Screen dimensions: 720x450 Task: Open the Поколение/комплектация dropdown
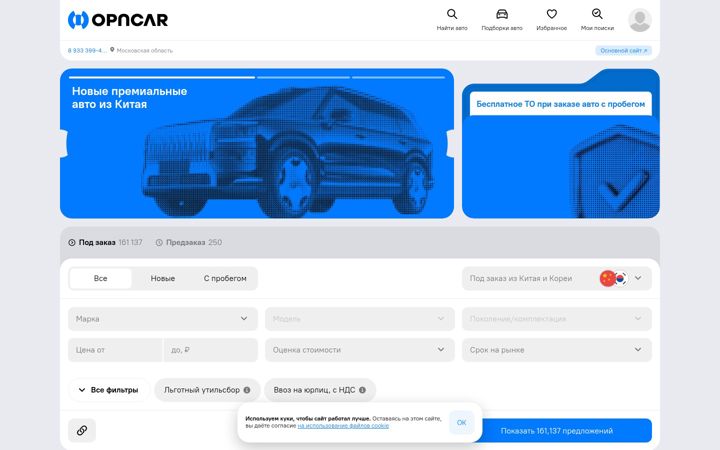pos(557,319)
